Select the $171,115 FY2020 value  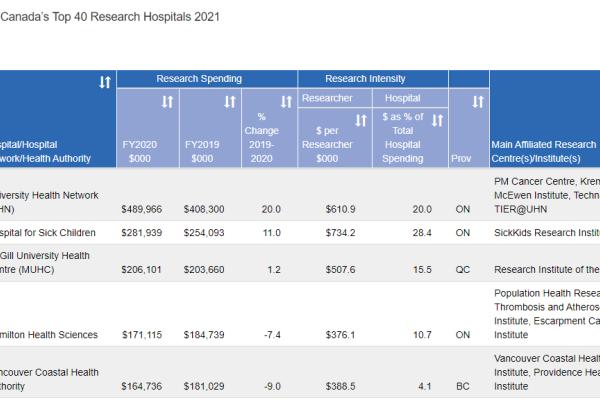click(142, 335)
